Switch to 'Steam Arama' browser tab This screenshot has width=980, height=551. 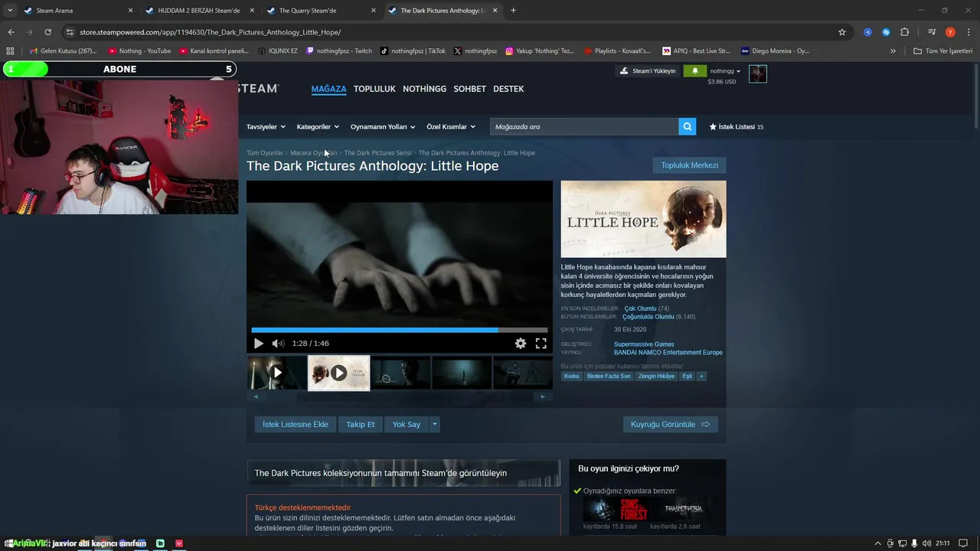(x=77, y=11)
